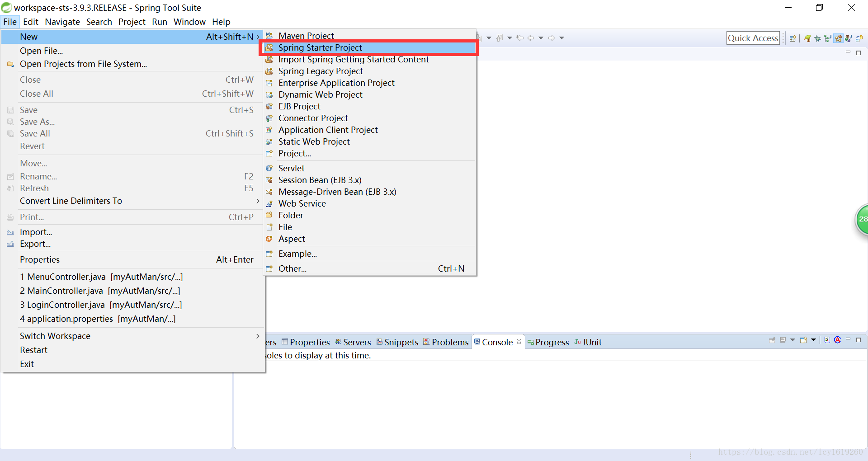Image resolution: width=868 pixels, height=461 pixels.
Task: Click the Open Perspective toolbar icon
Action: pyautogui.click(x=793, y=38)
